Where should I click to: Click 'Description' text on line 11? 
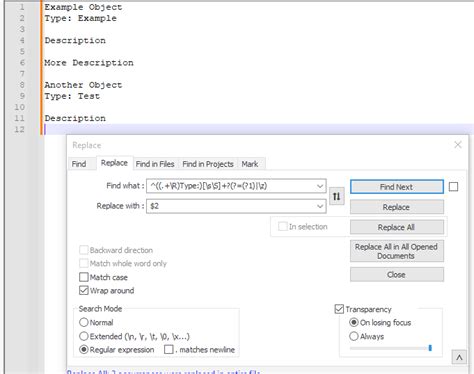click(x=75, y=118)
